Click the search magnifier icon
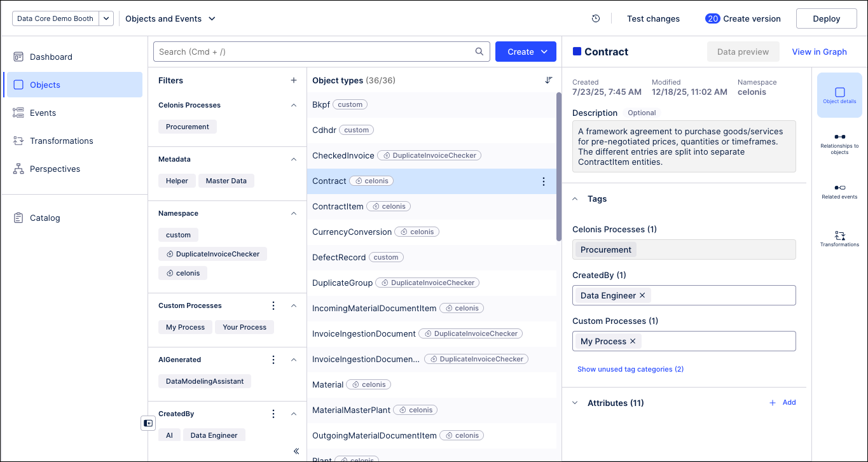Viewport: 868px width, 462px height. point(479,52)
